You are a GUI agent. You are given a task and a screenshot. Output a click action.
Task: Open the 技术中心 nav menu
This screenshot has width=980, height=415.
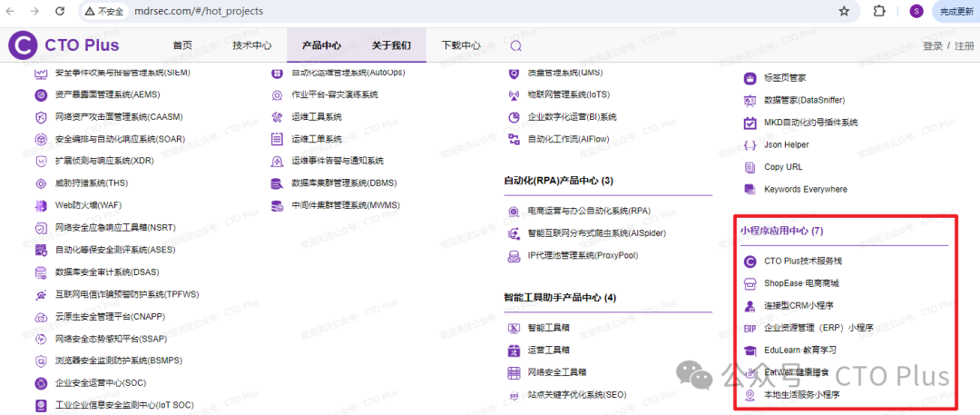(x=252, y=45)
